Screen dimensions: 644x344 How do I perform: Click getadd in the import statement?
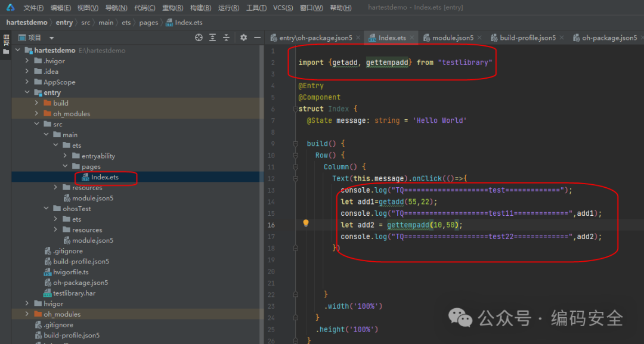tap(345, 63)
